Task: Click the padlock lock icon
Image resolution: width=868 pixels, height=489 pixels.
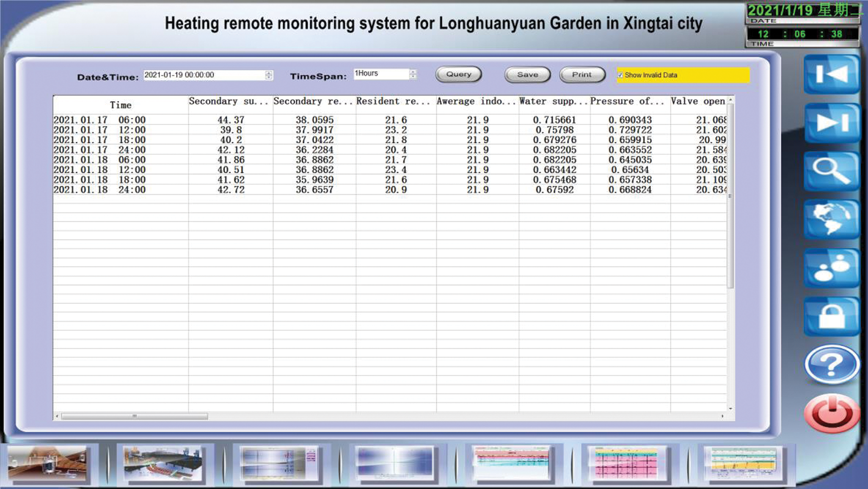Action: (831, 317)
